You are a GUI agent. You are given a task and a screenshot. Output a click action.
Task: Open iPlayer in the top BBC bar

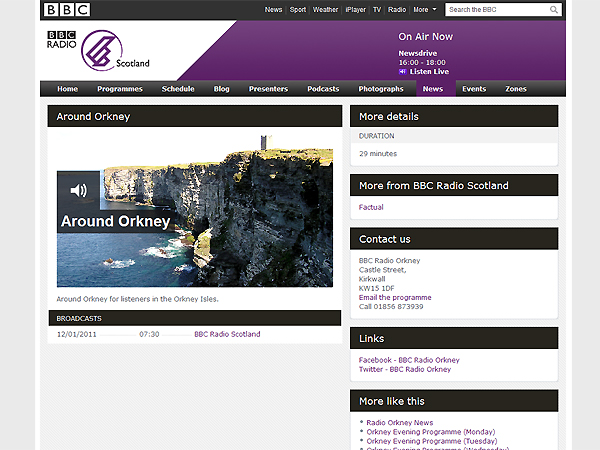pos(355,10)
